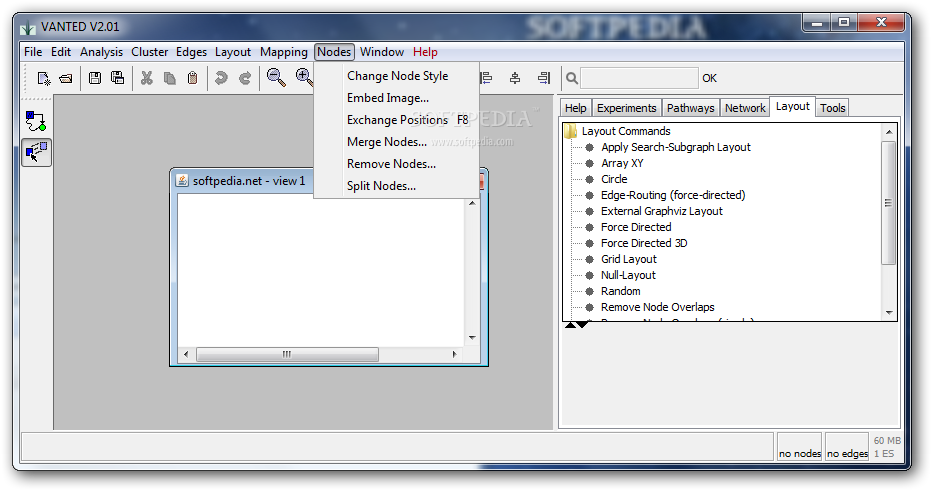Viewport: 932px width, 491px height.
Task: Select Random layout command
Action: [x=621, y=291]
